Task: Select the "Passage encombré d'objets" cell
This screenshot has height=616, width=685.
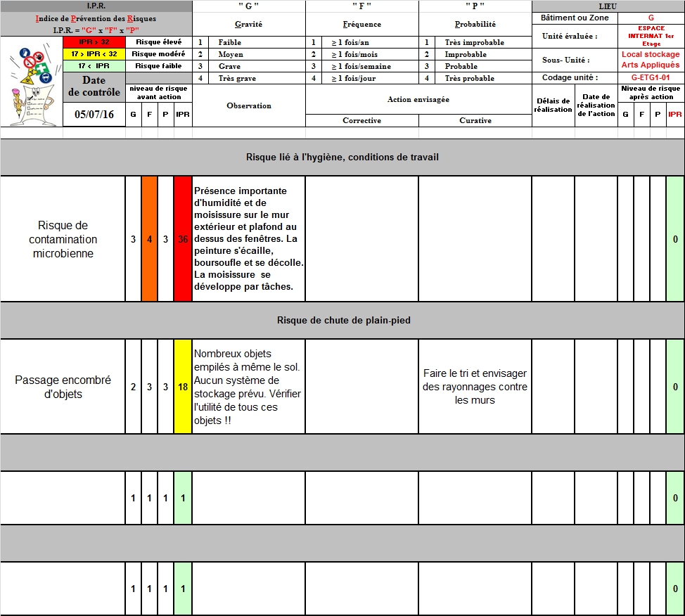Action: click(x=63, y=387)
